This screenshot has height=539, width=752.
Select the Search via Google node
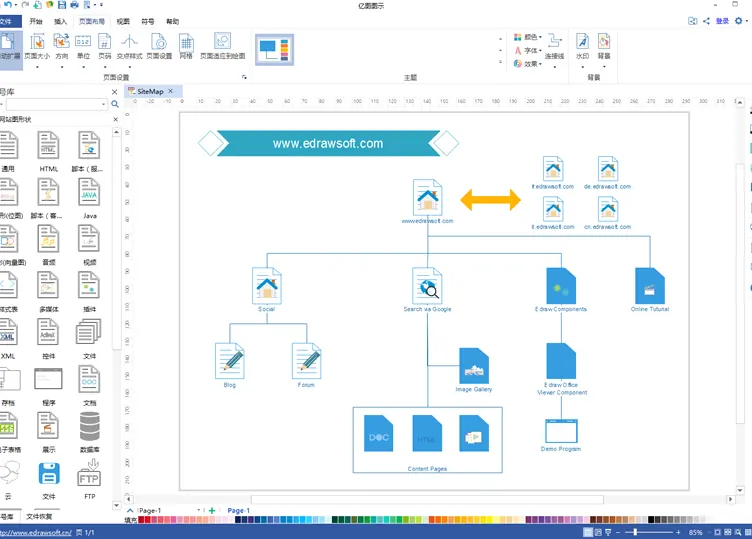click(427, 290)
